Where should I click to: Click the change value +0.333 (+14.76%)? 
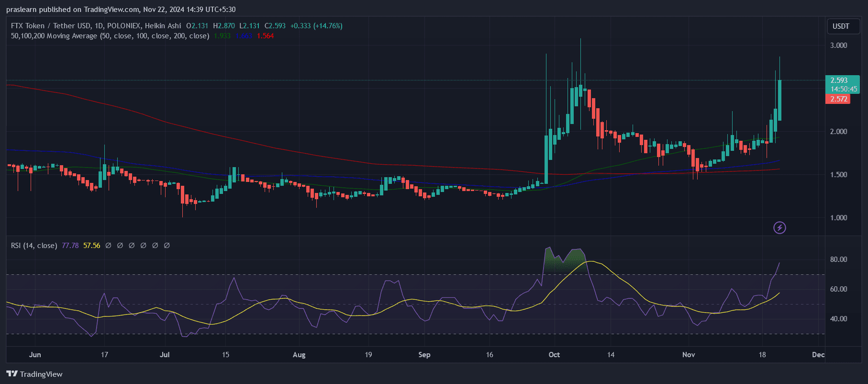[x=316, y=26]
